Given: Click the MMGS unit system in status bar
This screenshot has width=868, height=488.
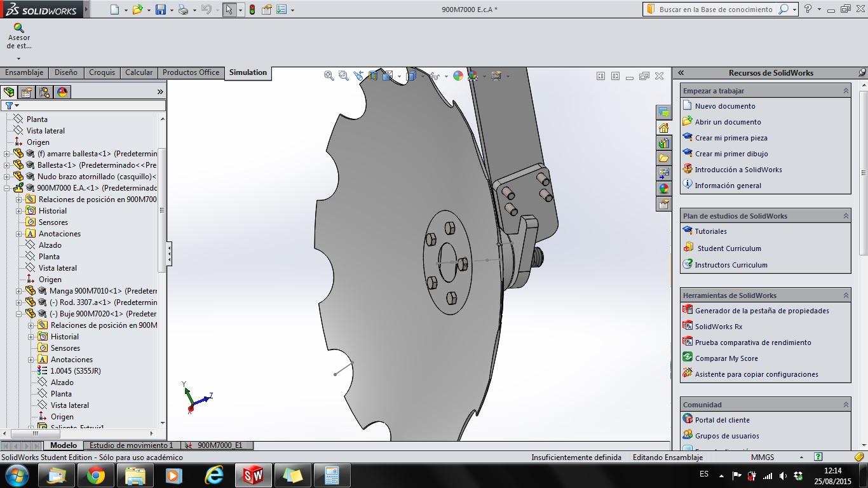Looking at the screenshot, I should 763,457.
